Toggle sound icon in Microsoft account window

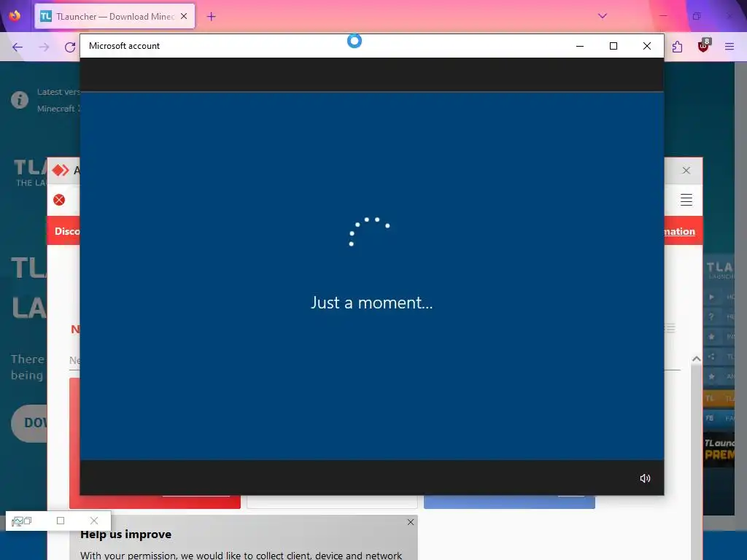645,478
